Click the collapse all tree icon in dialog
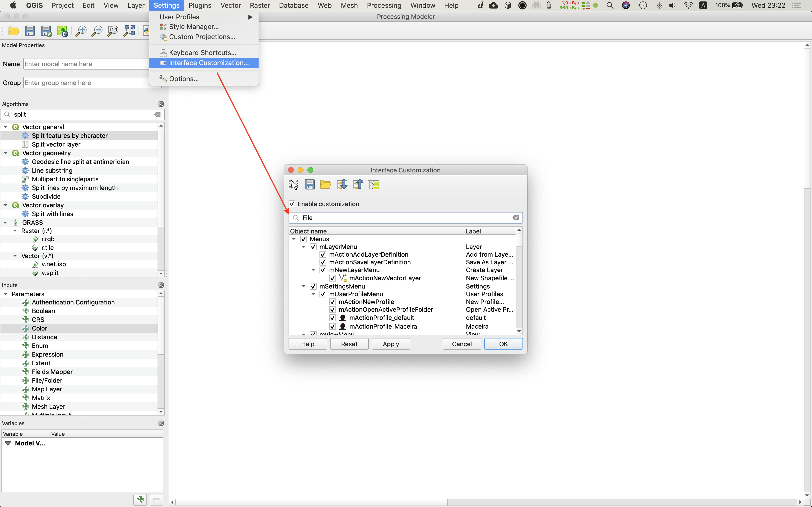 pyautogui.click(x=358, y=184)
